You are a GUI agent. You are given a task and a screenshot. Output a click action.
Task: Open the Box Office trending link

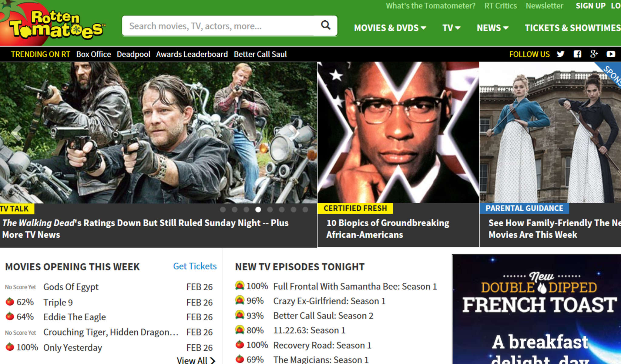click(93, 54)
